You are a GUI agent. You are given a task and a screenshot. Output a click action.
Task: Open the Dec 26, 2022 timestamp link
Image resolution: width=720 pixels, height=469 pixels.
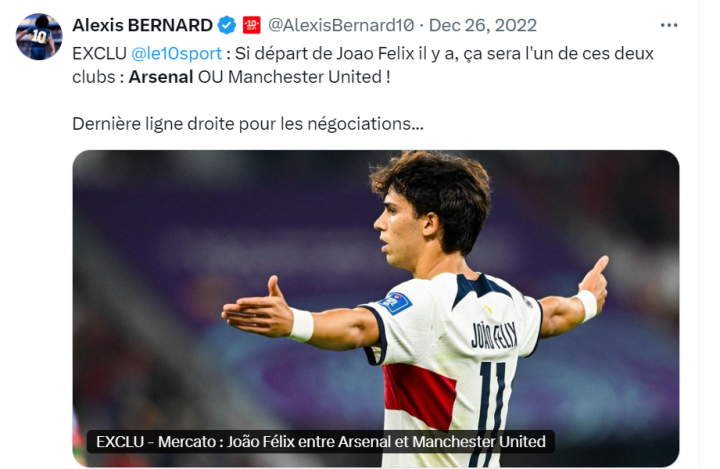[x=483, y=25]
